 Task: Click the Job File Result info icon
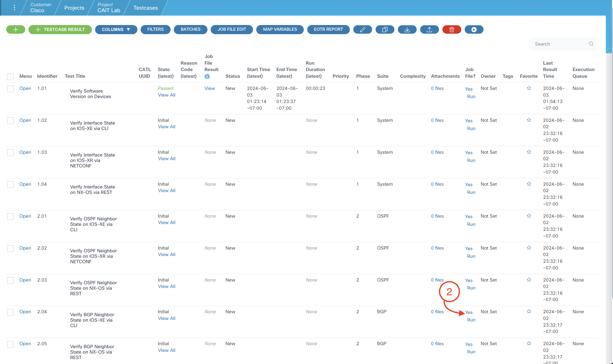point(207,77)
